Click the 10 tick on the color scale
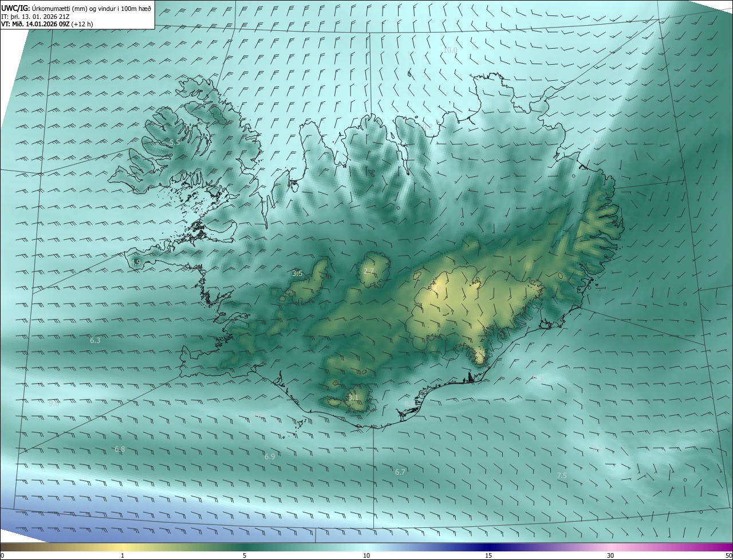Viewport: 733px width, 560px height. 366,555
